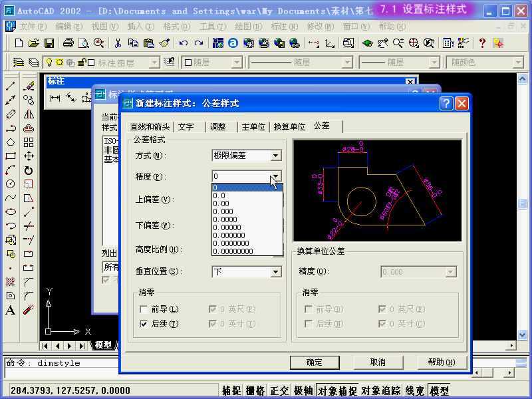Screen dimensions: 532x399
Task: Select the Circle draw tool
Action: tap(10, 184)
